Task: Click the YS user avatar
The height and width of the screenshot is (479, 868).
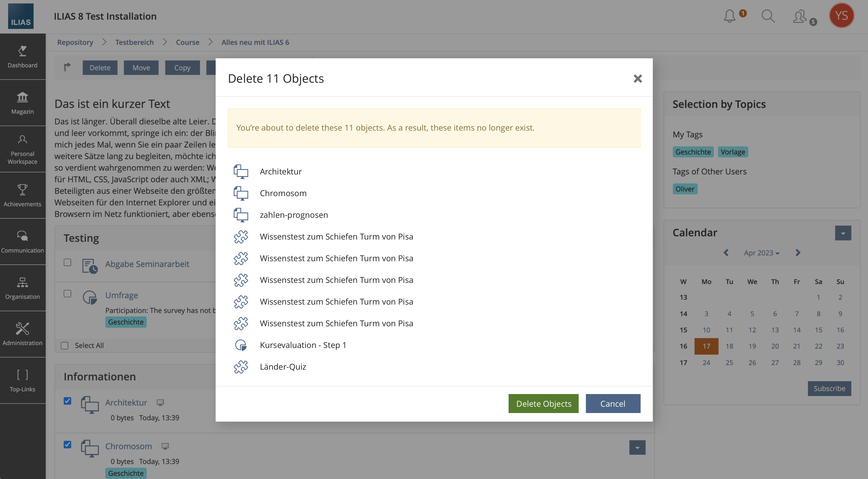Action: [841, 16]
